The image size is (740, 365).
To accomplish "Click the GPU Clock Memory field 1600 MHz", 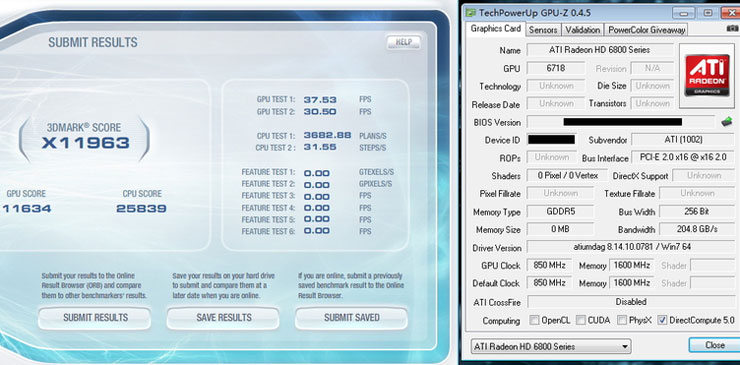I will 631,265.
